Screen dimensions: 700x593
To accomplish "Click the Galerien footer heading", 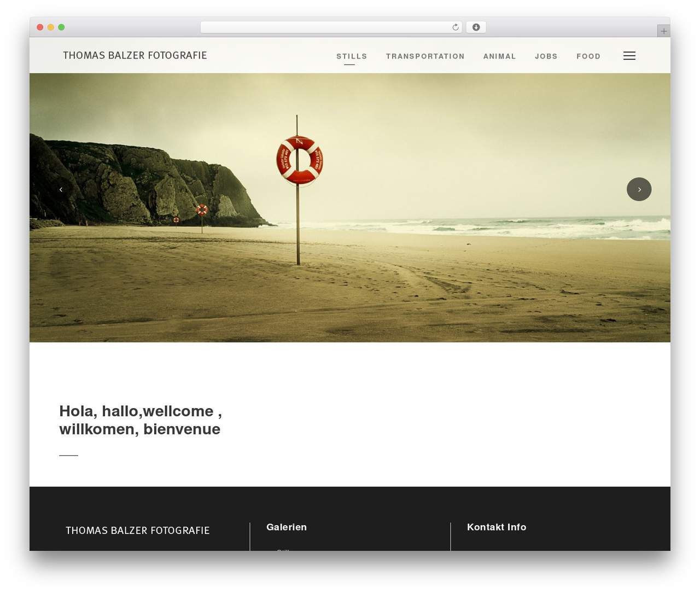I will pyautogui.click(x=287, y=527).
